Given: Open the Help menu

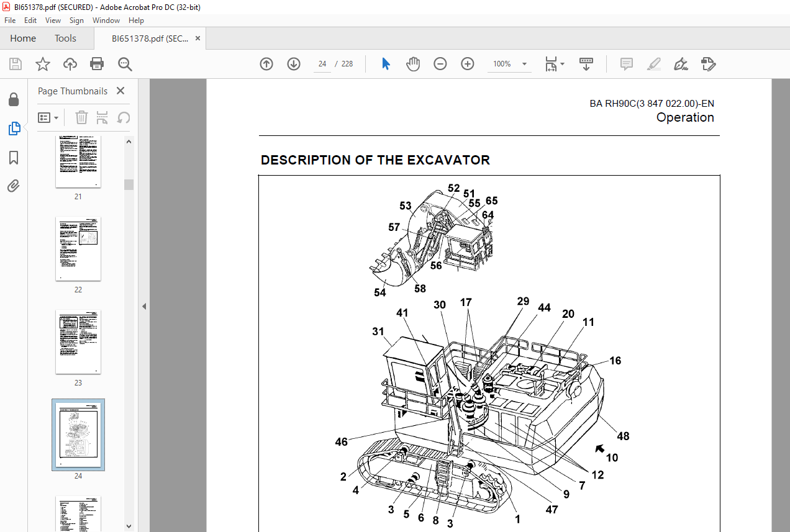Looking at the screenshot, I should 136,20.
